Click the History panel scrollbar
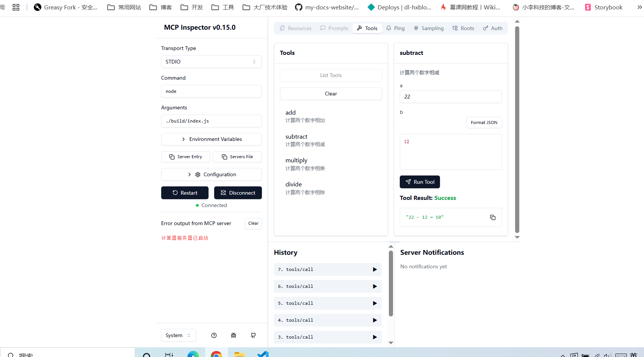 391,284
